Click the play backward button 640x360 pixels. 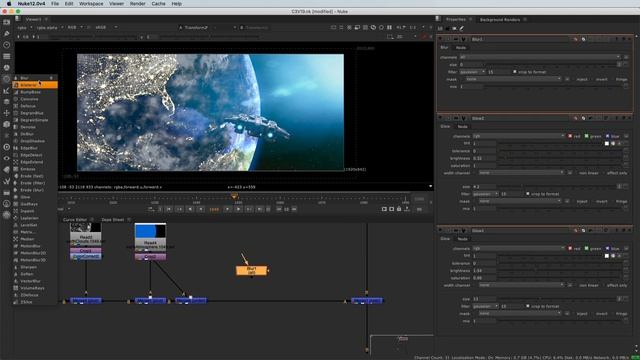pos(190,209)
